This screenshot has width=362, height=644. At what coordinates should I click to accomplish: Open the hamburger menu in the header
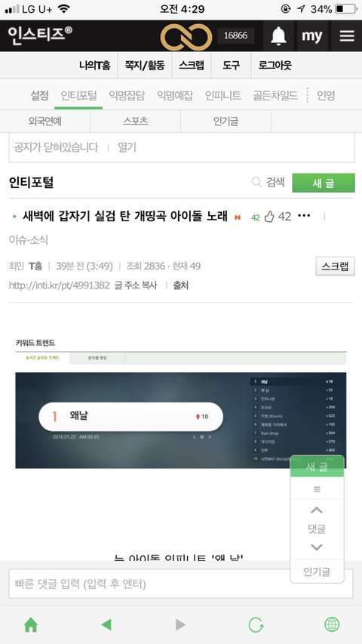(347, 35)
